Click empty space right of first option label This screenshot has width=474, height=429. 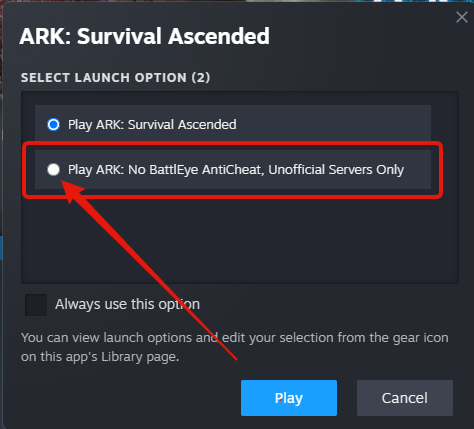pyautogui.click(x=333, y=125)
